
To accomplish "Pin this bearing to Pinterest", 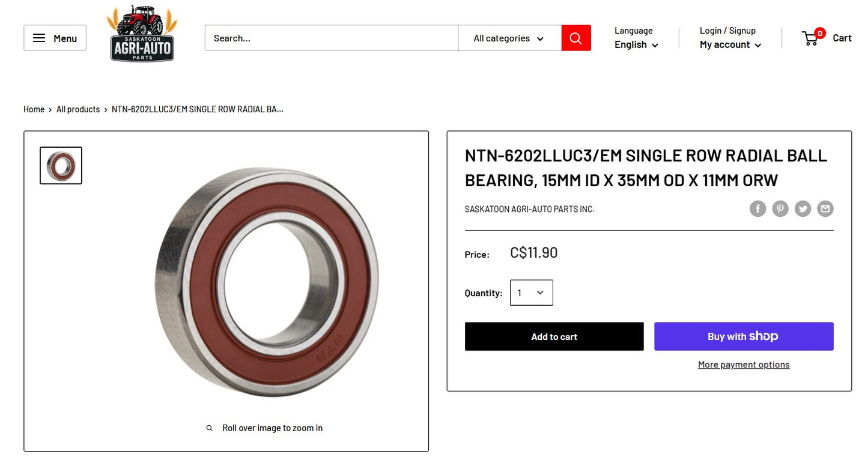I will pos(780,208).
